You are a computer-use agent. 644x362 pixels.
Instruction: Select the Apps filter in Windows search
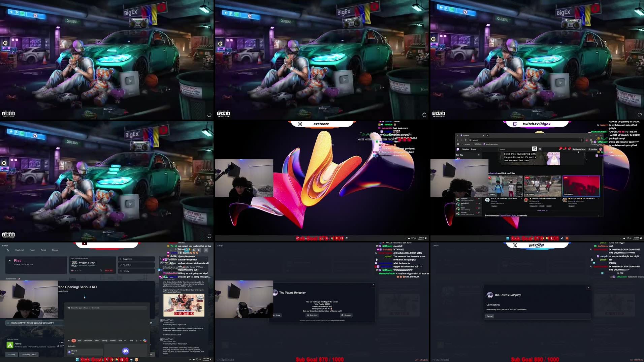click(79, 340)
